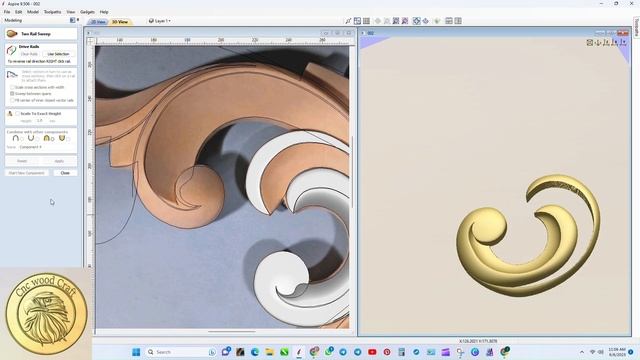Select the Merge Low combine mode radio button
Screen dimensions: 640x360
68,139
